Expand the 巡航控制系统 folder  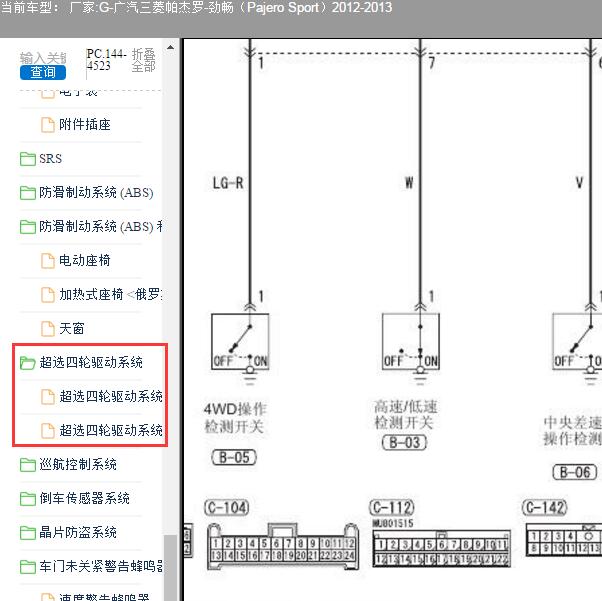tap(78, 465)
